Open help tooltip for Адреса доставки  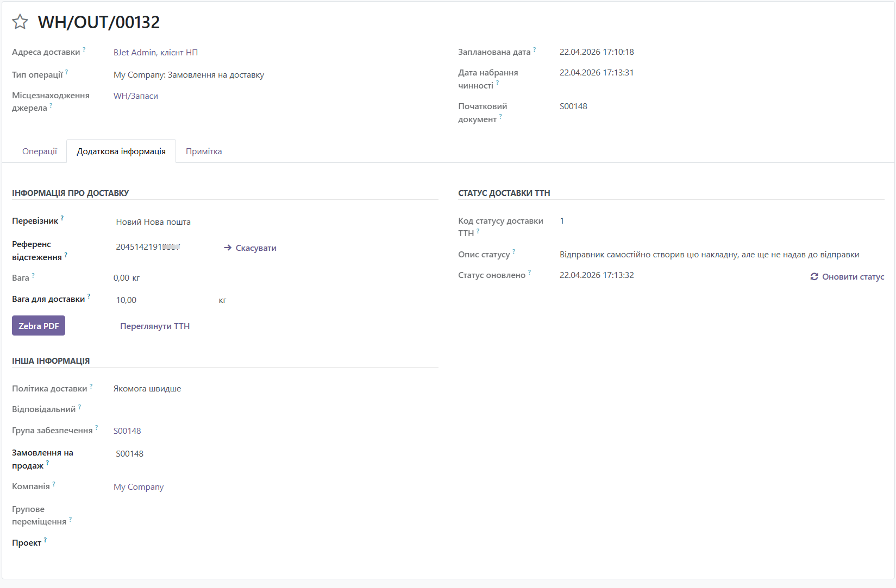point(84,49)
